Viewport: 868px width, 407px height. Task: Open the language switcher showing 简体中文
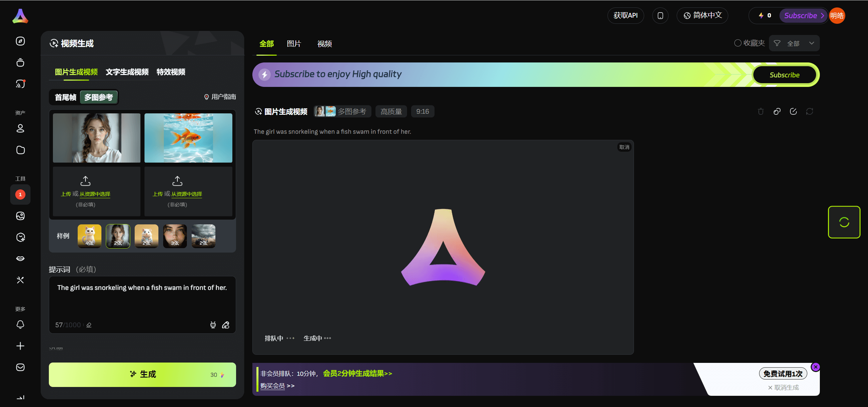point(702,15)
